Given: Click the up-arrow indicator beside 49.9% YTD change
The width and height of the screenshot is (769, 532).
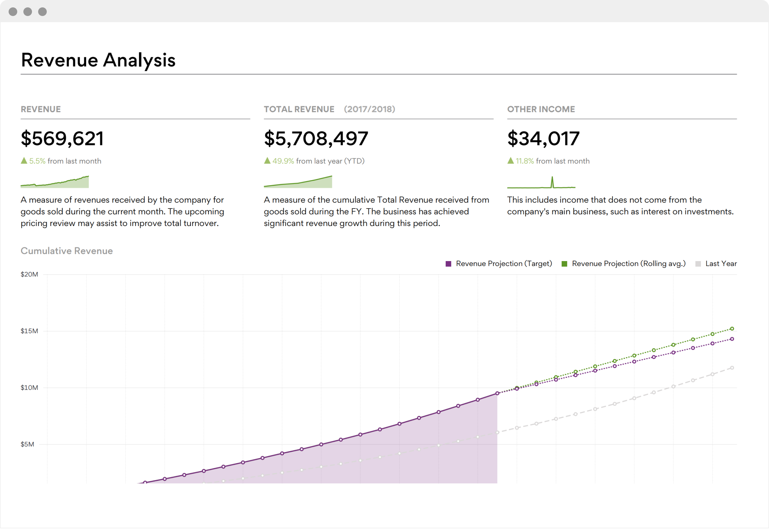Looking at the screenshot, I should [266, 161].
